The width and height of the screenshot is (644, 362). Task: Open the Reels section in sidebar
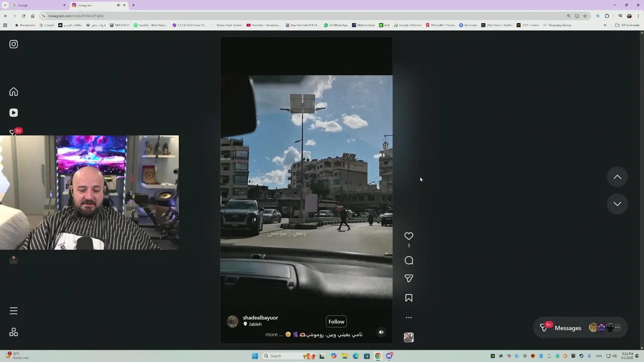click(x=14, y=113)
